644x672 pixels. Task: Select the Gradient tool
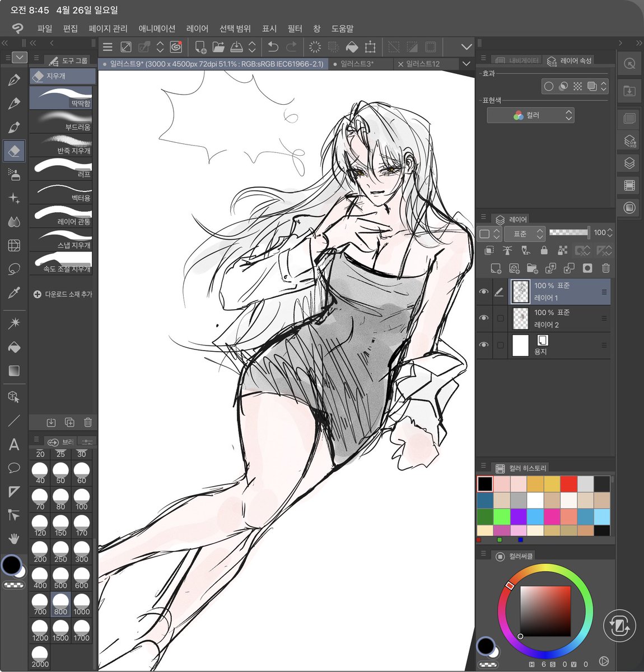click(x=14, y=371)
